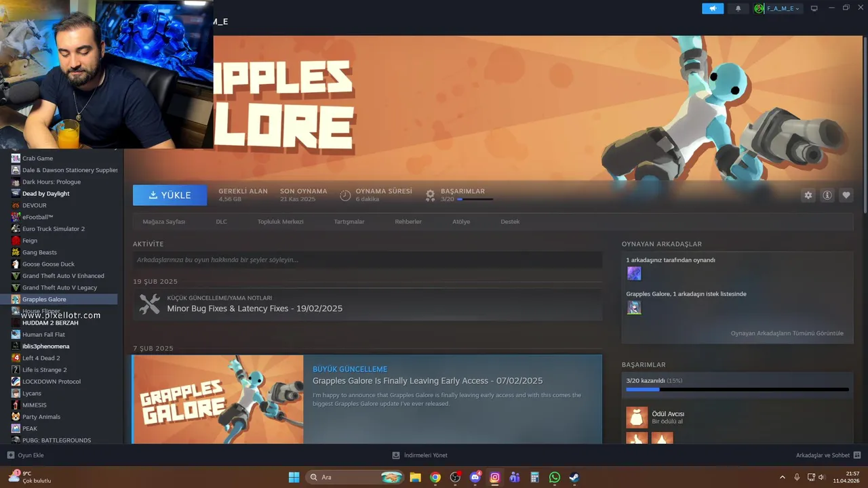
Task: Open Discord from taskbar
Action: coord(475,477)
